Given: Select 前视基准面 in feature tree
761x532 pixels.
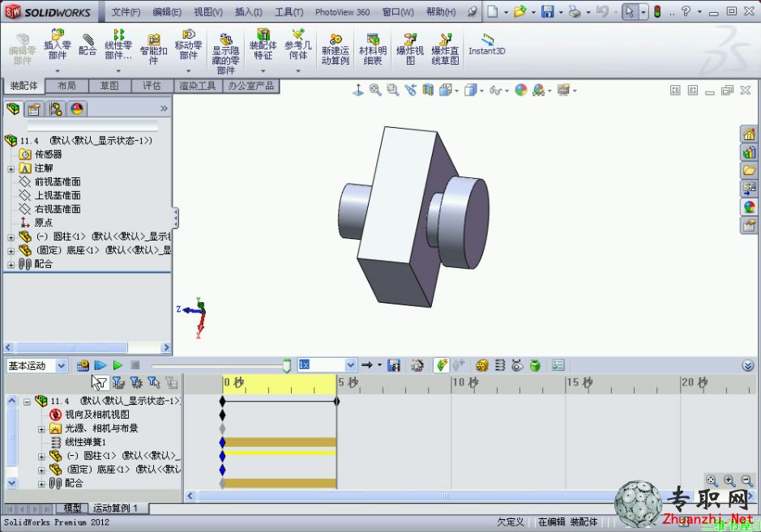Looking at the screenshot, I should 58,182.
